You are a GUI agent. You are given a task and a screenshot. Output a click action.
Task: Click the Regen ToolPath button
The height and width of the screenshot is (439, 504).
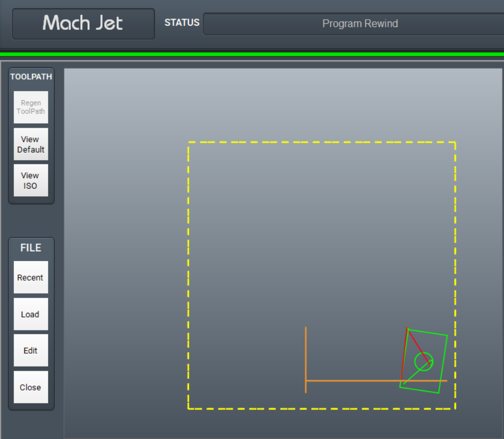31,107
